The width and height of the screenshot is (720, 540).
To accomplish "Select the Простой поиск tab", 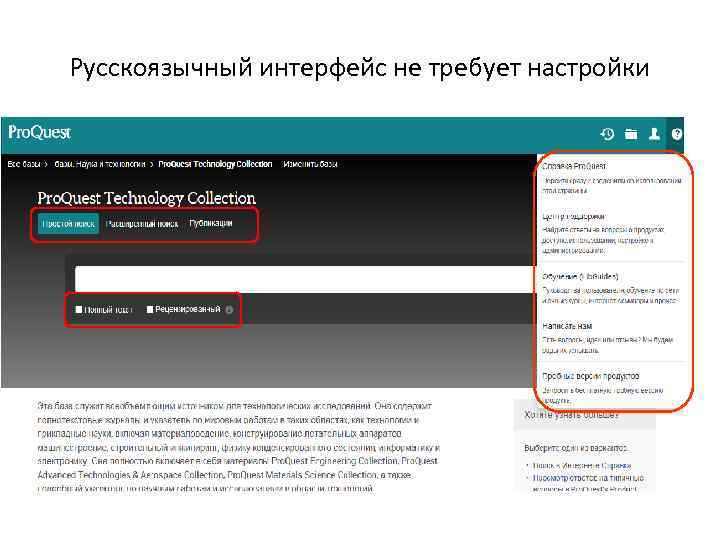I will click(x=68, y=224).
